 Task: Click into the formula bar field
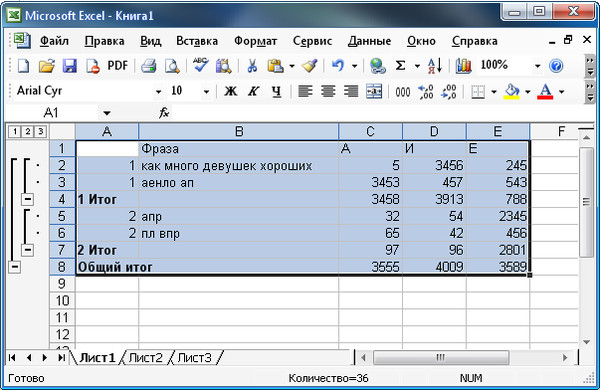(383, 113)
